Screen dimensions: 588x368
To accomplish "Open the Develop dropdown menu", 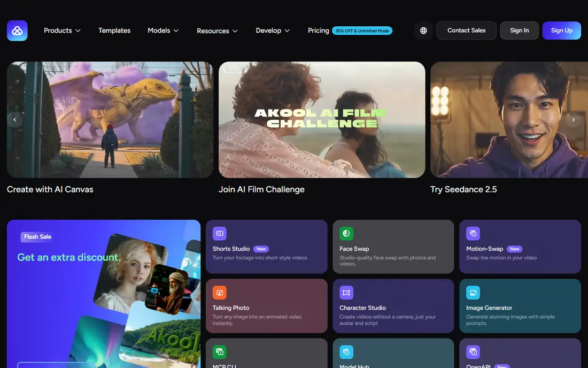I will point(273,30).
